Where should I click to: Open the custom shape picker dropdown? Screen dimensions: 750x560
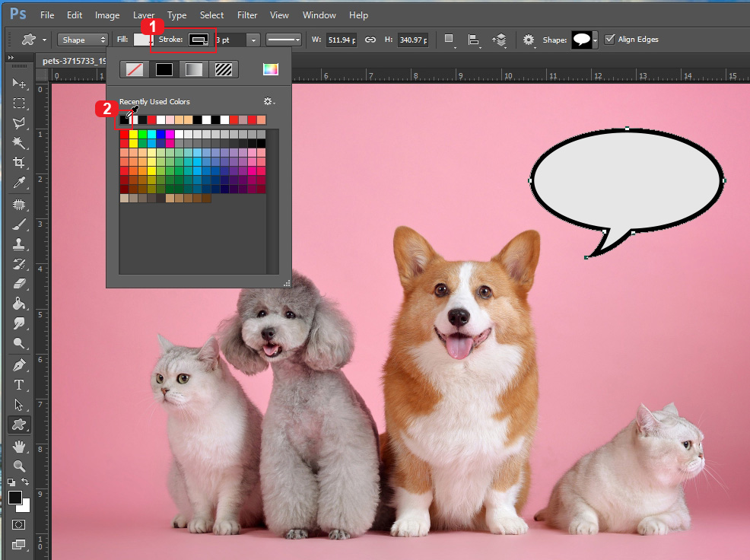(x=595, y=40)
